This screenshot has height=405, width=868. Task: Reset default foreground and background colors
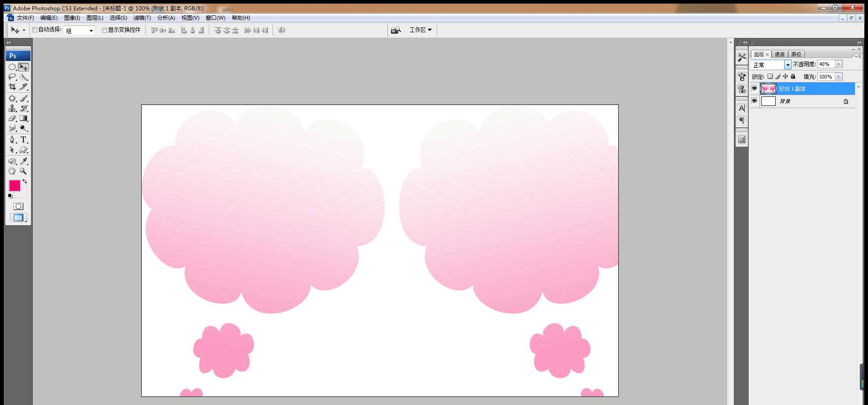pos(10,196)
